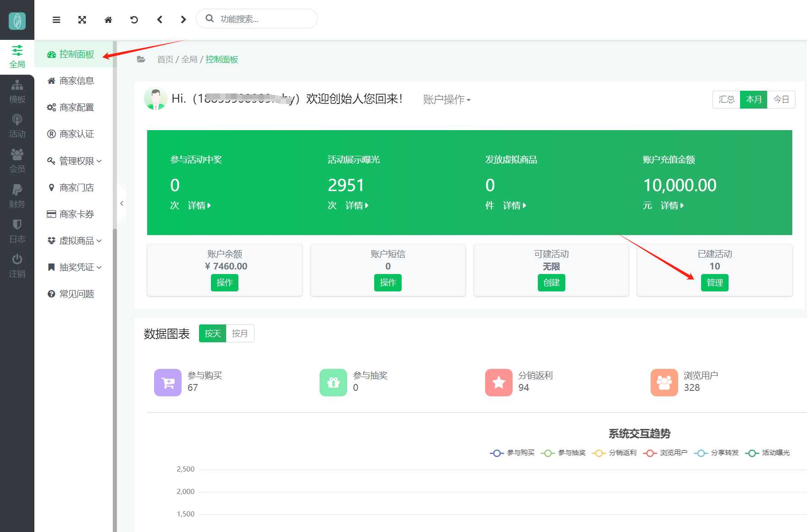This screenshot has height=532, width=807.
Task: Click the orange 浏览用户 users icon
Action: tap(664, 383)
